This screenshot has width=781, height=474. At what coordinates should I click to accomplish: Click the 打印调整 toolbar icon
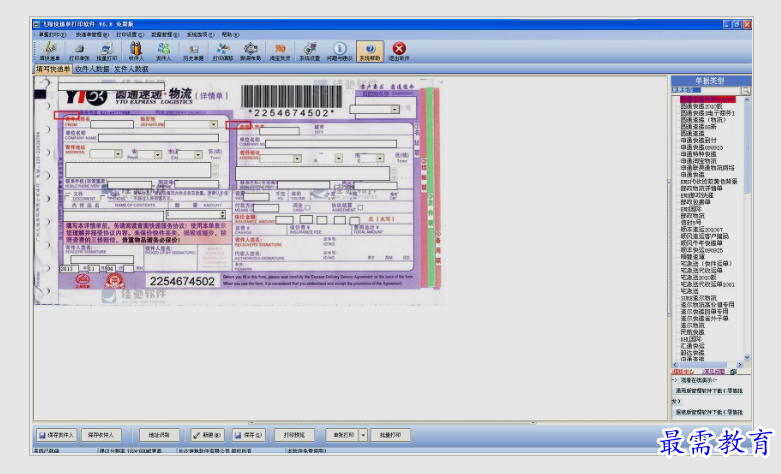(223, 51)
